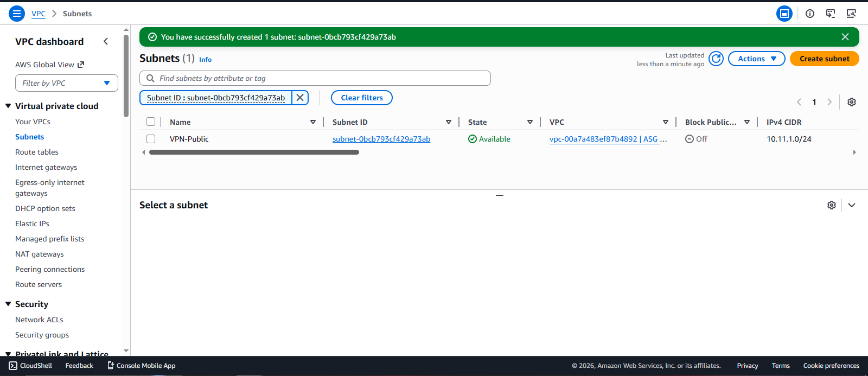Dismiss the success notification banner
The width and height of the screenshot is (868, 376).
pos(845,37)
